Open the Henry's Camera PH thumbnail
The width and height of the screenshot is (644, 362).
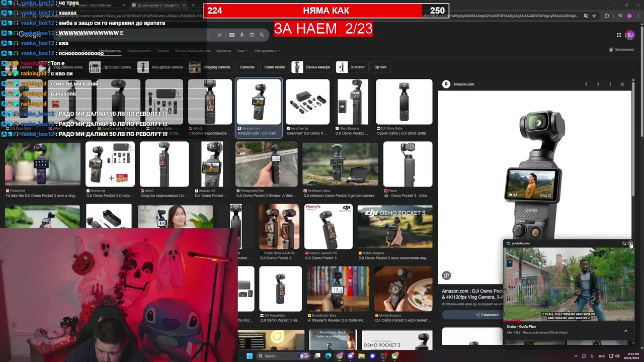pos(329,227)
